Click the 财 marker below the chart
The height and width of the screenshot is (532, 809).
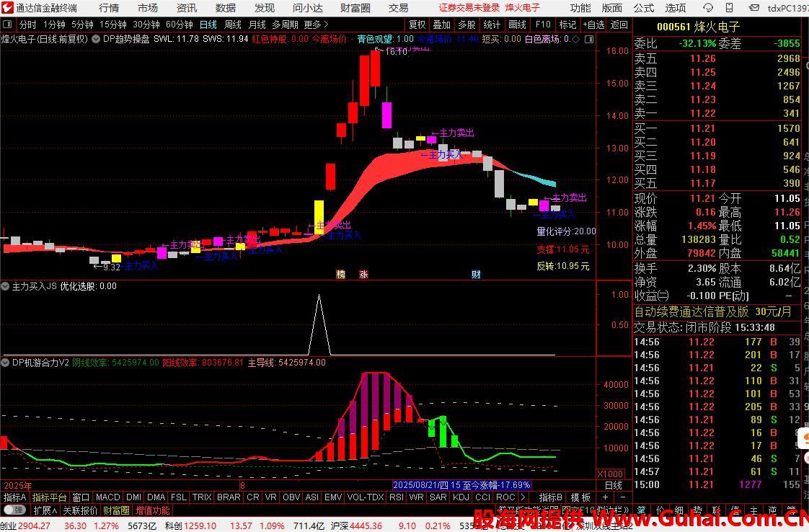pyautogui.click(x=476, y=274)
